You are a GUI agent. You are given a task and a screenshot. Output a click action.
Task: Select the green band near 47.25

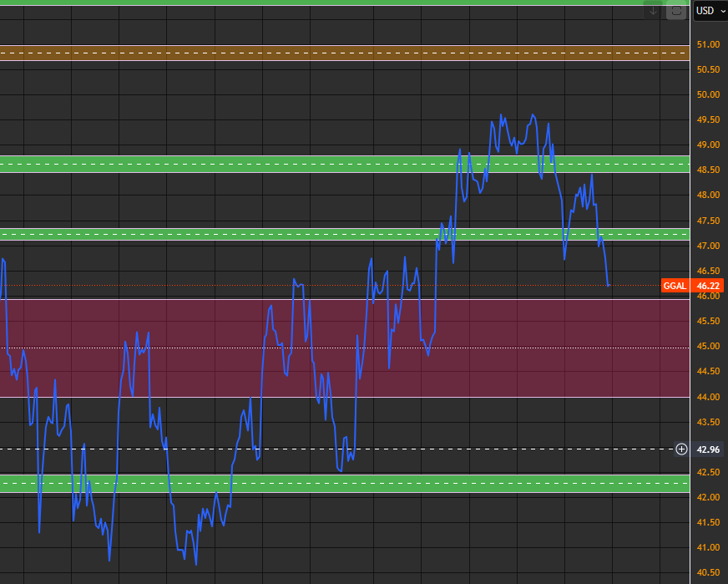[345, 234]
